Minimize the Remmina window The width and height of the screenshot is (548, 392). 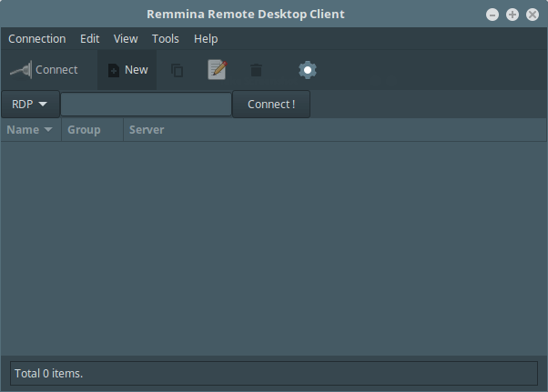[x=492, y=15]
